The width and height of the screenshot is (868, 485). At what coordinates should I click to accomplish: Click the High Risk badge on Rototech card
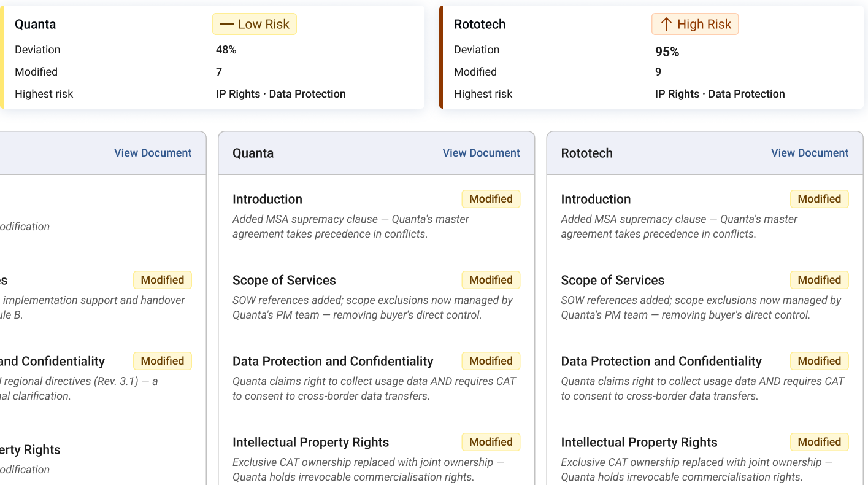(x=695, y=24)
